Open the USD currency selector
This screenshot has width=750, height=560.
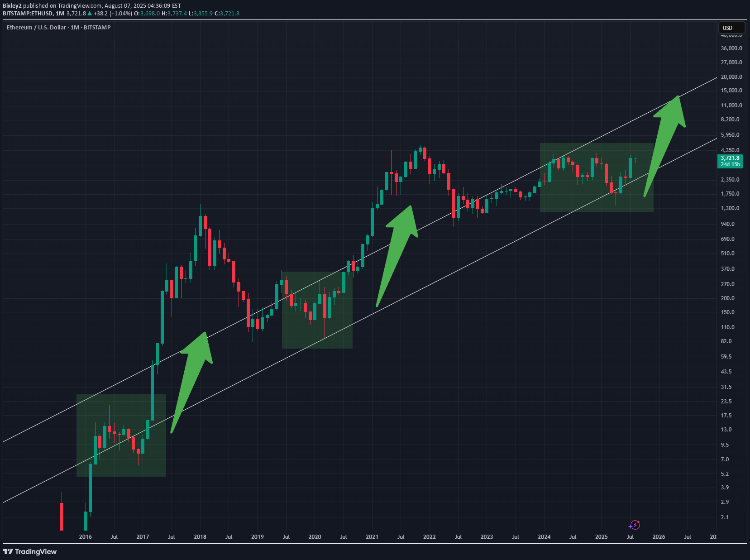[x=731, y=28]
